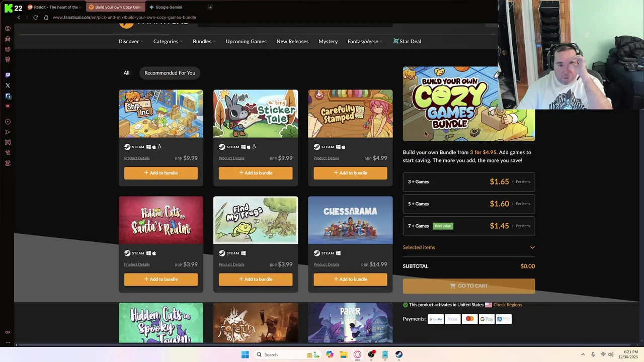Expand the Categories menu

[168, 41]
